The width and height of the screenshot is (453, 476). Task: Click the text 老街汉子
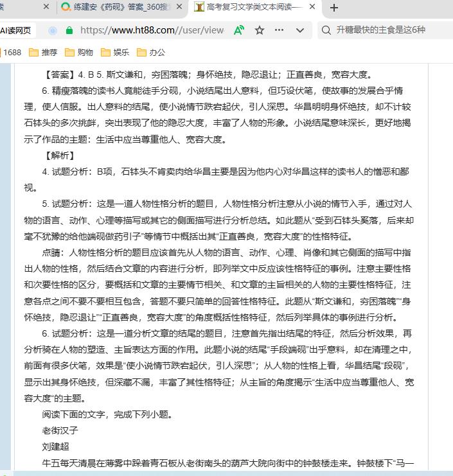[60, 430]
